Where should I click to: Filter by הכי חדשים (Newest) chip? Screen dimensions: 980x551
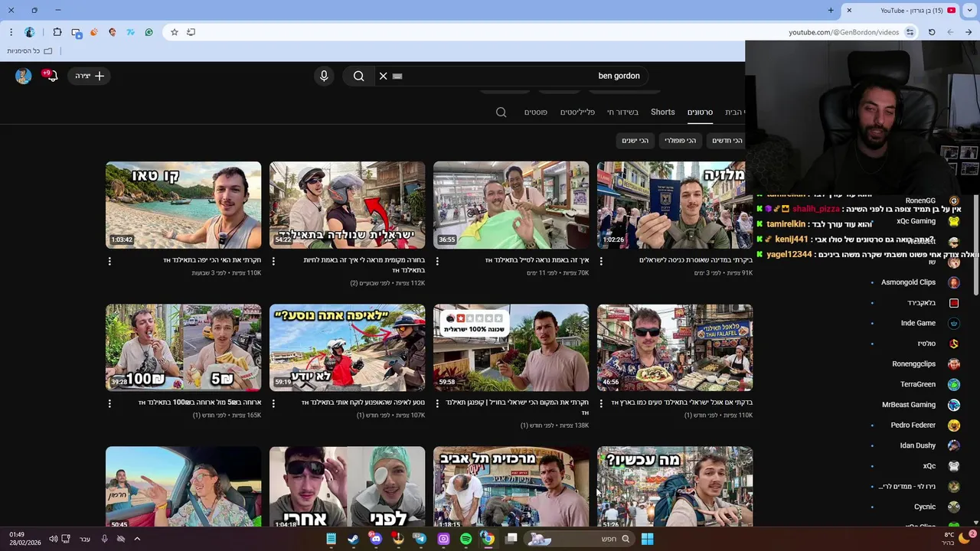point(727,141)
